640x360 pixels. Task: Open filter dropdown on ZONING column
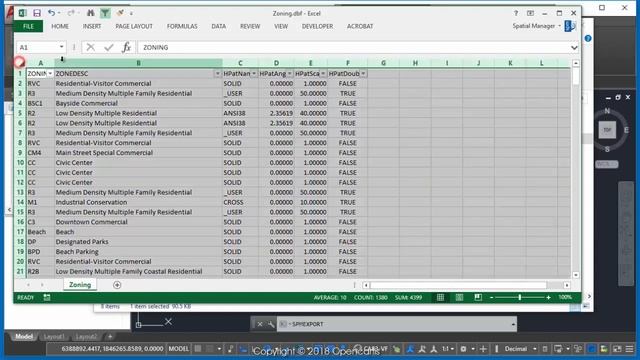coord(50,73)
